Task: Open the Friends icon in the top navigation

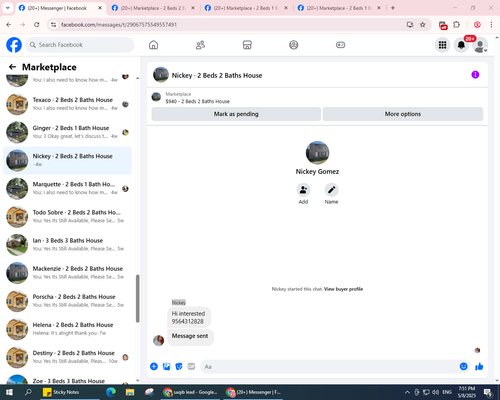Action: 200,45
